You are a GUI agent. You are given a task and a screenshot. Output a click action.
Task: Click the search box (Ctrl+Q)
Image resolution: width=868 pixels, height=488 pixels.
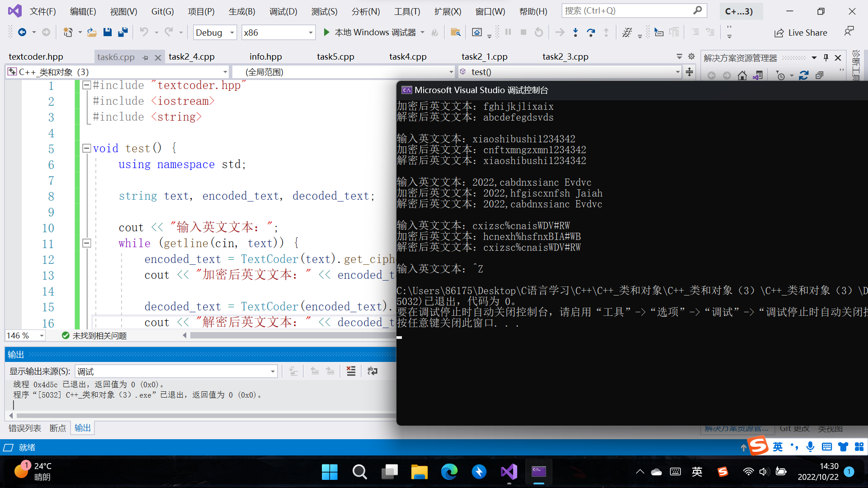[x=628, y=10]
